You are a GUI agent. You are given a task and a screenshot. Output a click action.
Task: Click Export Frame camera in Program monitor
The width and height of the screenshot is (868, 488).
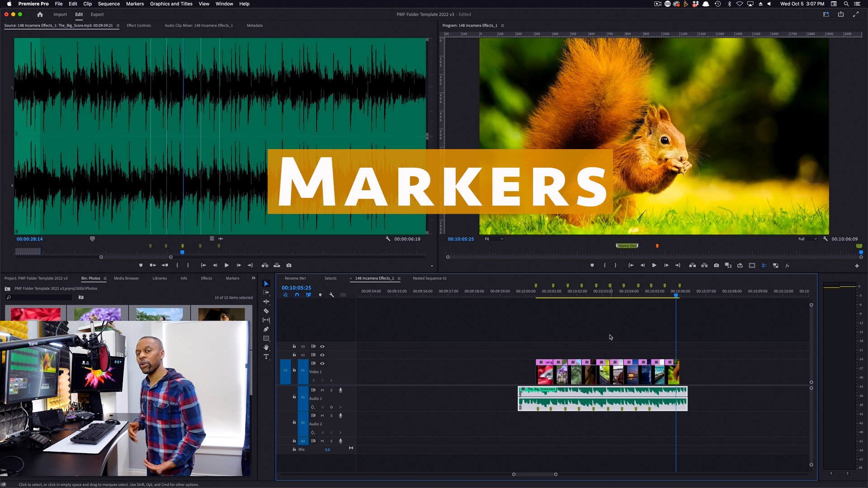pyautogui.click(x=716, y=265)
